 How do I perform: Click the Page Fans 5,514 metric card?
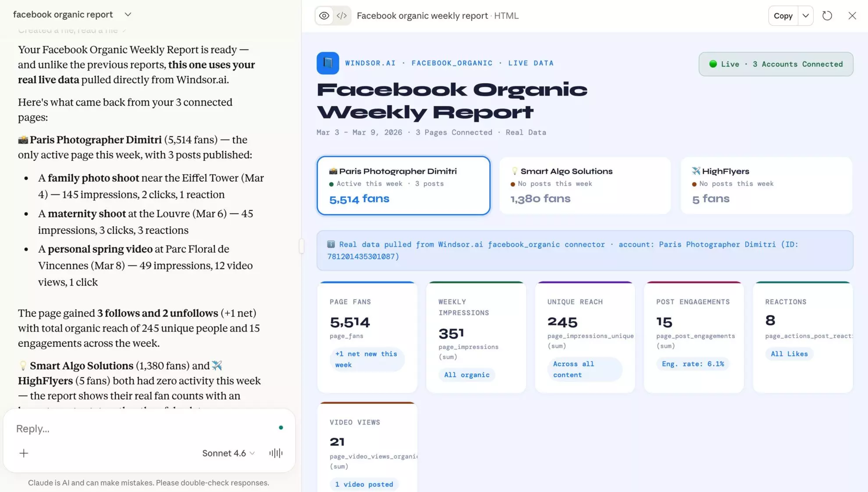367,337
